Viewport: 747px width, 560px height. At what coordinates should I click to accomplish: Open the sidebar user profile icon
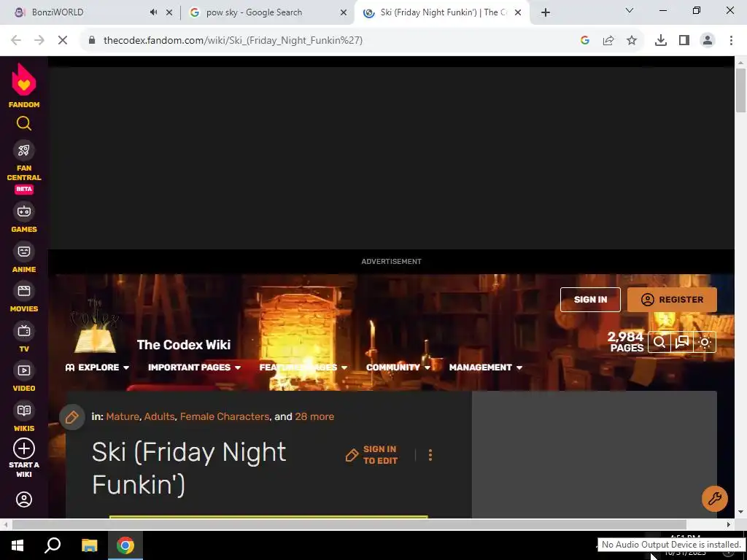24,499
